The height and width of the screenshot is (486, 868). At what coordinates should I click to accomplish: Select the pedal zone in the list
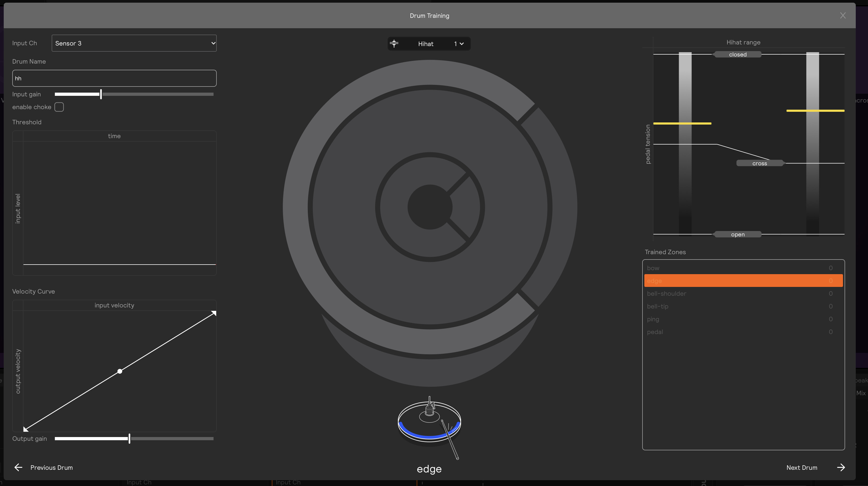(743, 332)
